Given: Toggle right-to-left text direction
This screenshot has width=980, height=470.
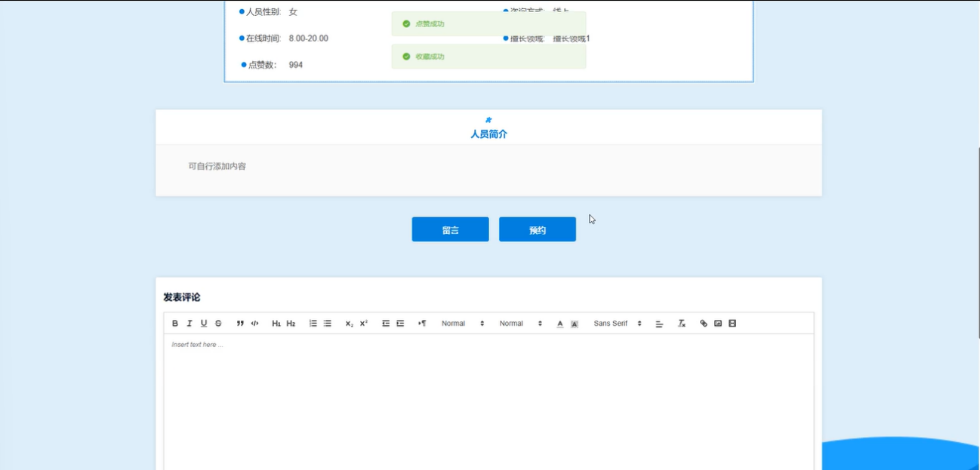Looking at the screenshot, I should tap(422, 324).
